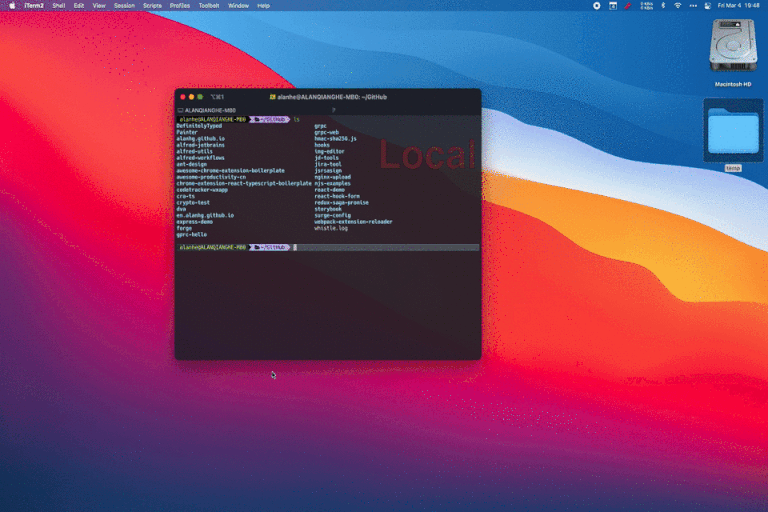
Task: Open the Profiles menu
Action: pos(180,5)
